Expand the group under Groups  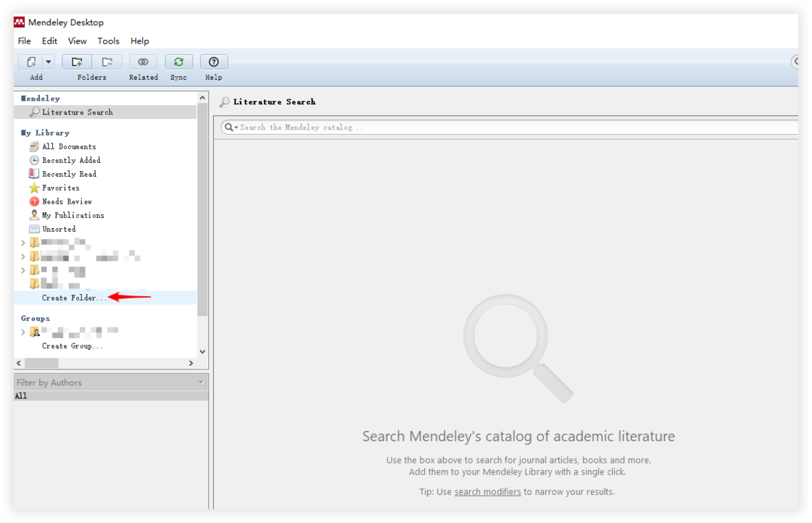[22, 332]
